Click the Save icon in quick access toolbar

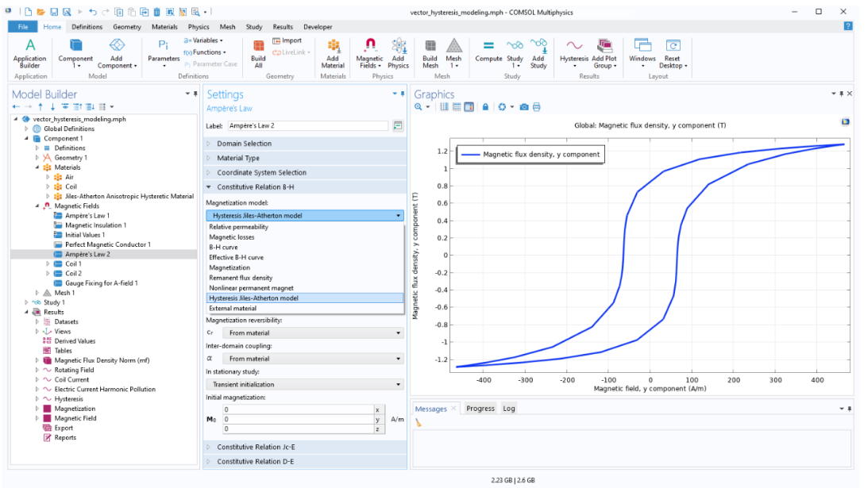pyautogui.click(x=54, y=12)
